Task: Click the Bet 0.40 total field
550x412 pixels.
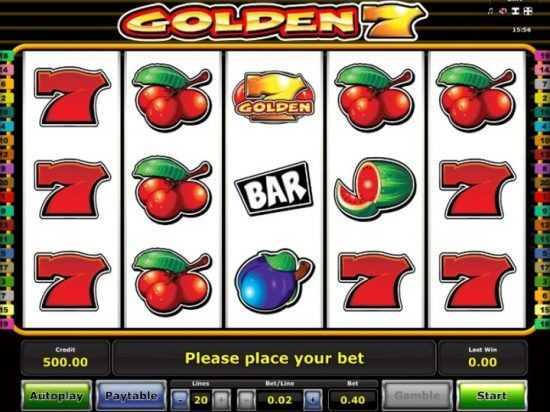Action: point(353,399)
